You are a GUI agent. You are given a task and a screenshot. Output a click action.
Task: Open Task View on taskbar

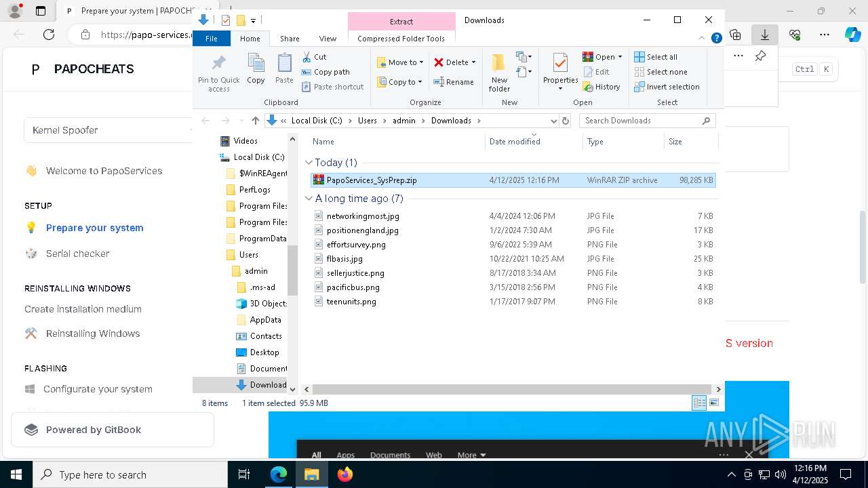click(x=244, y=474)
